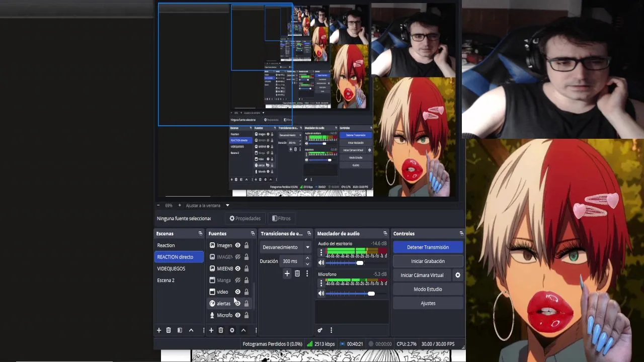Pop out the Mezclador de audio dock
Screen dimensions: 644x362
[x=385, y=233]
